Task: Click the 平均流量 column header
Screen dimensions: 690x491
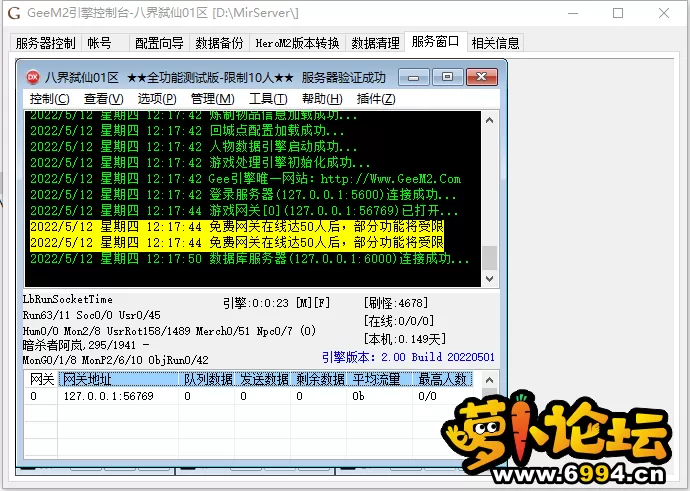Action: [x=380, y=379]
